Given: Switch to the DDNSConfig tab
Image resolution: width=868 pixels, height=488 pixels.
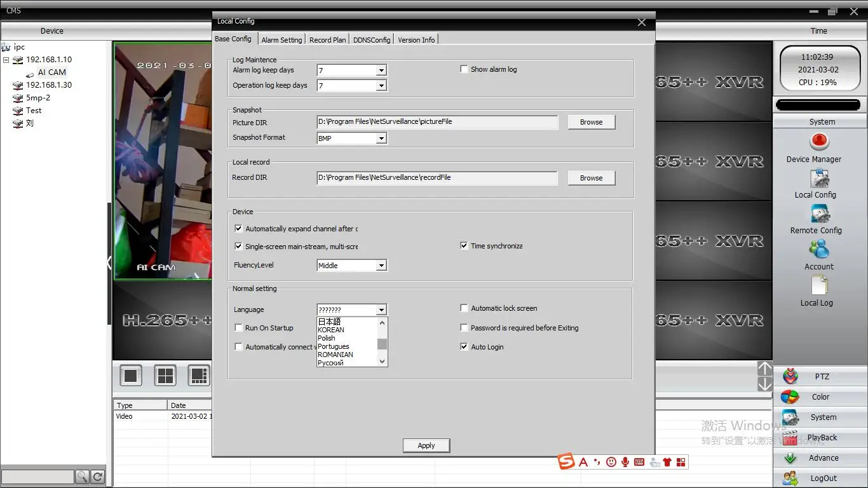Looking at the screenshot, I should [372, 39].
